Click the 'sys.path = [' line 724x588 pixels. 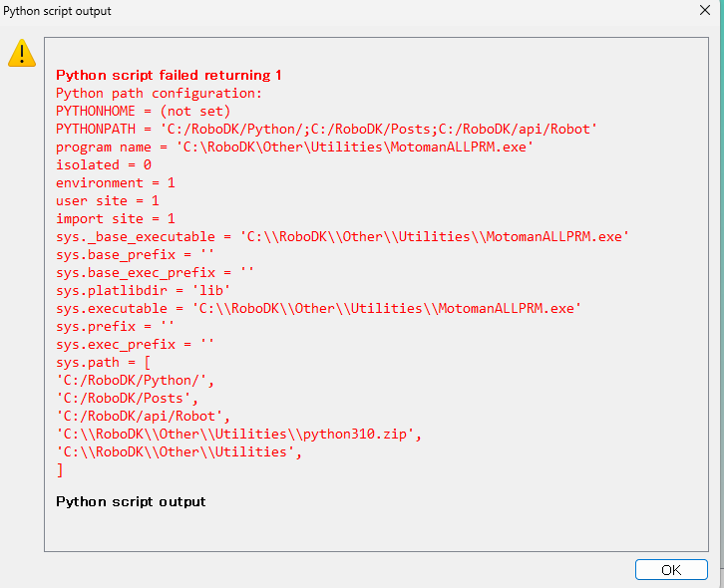point(103,362)
